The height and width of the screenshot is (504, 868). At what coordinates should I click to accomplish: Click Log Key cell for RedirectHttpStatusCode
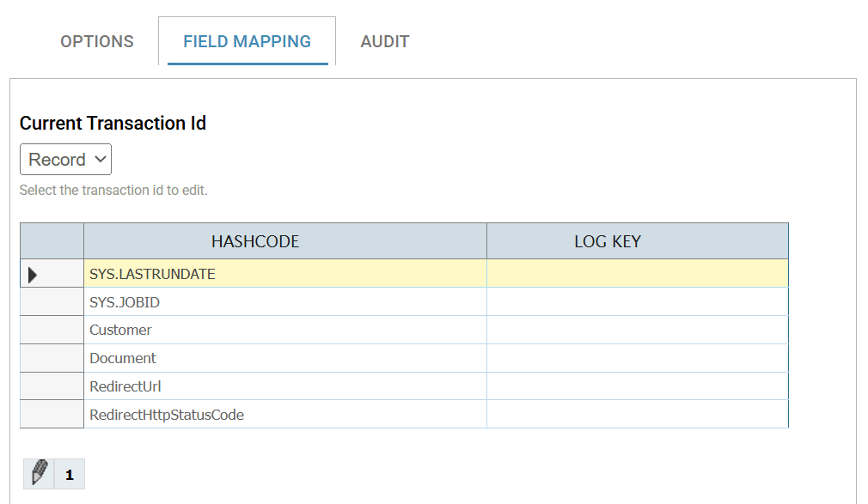[638, 415]
